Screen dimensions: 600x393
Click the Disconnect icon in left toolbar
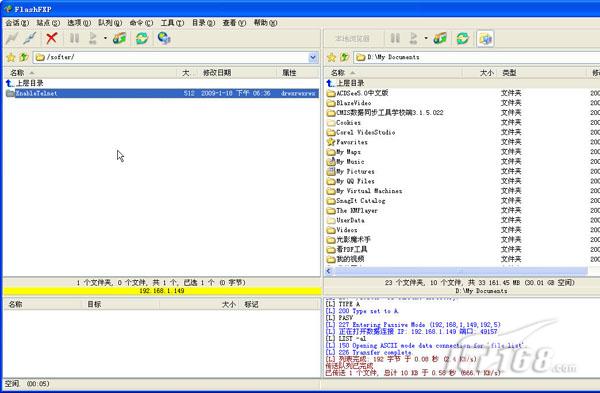click(x=29, y=38)
